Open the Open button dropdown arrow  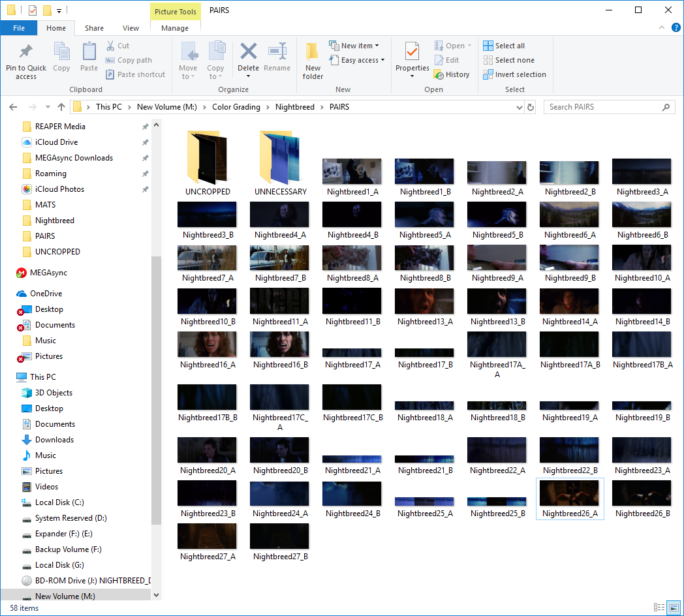click(469, 46)
